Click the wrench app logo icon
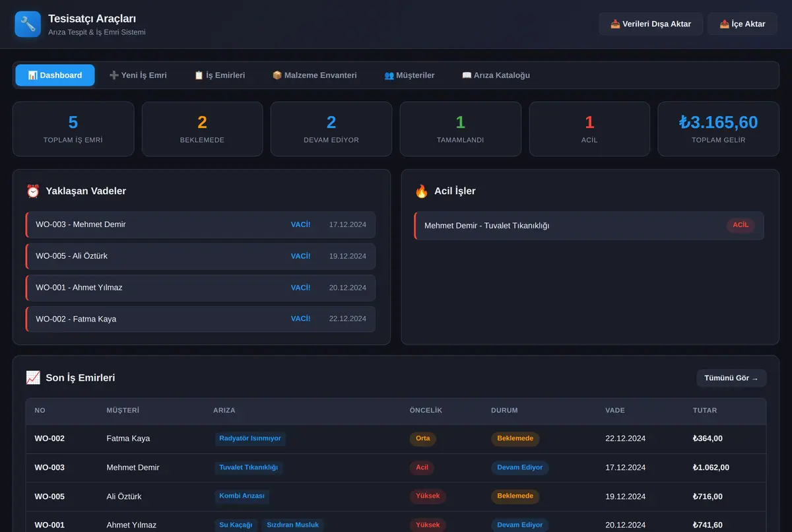Screen dimensions: 792x532 28,24
